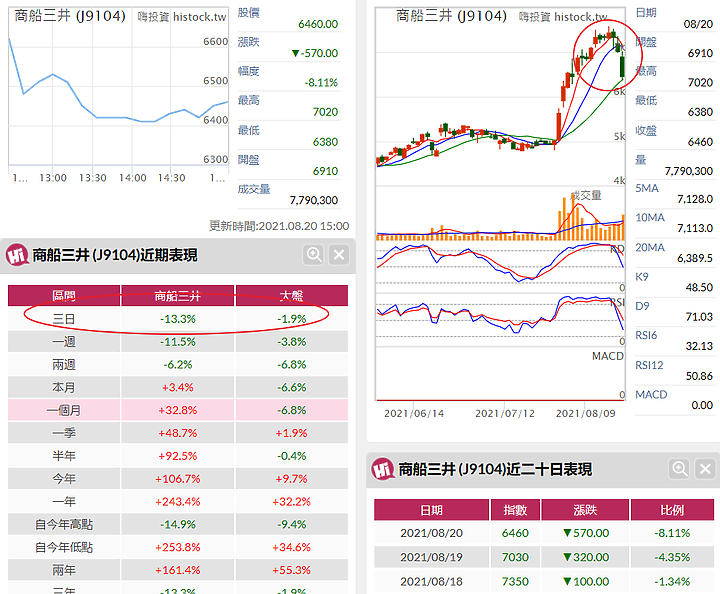Select the 兩年 row label

click(x=64, y=570)
